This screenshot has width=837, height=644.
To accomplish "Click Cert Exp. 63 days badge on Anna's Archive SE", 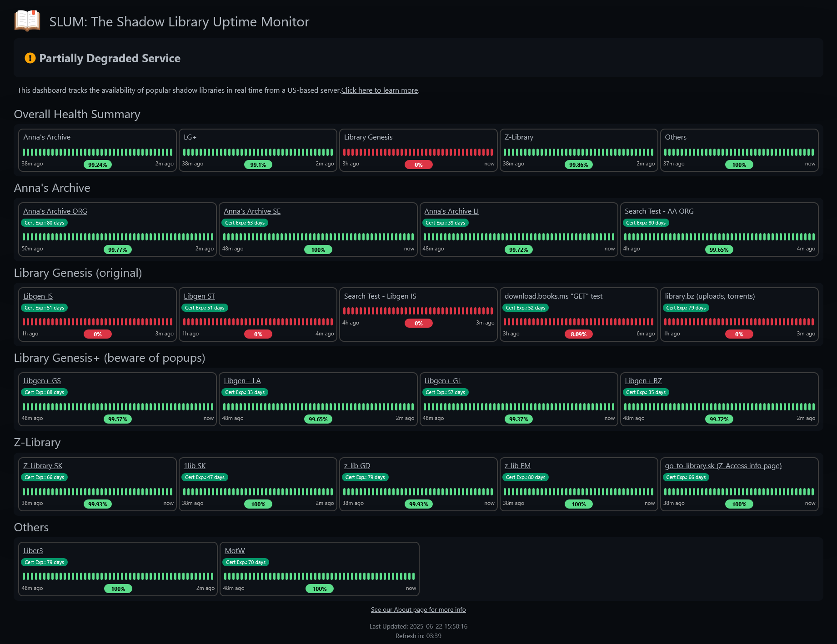I will (x=245, y=223).
